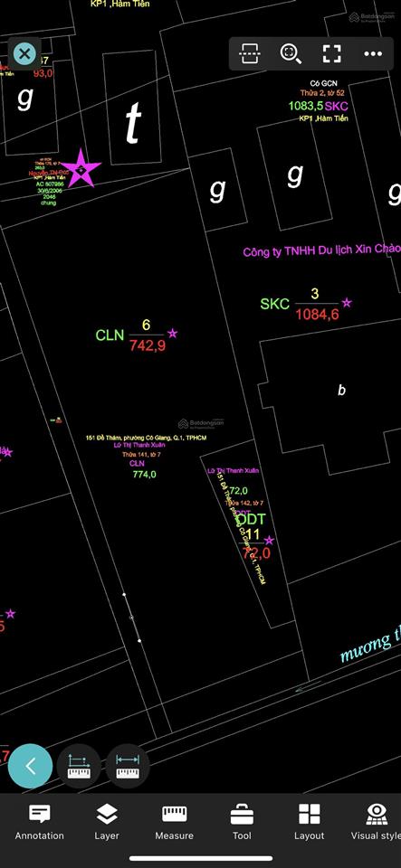The width and height of the screenshot is (401, 868).
Task: Close the drawing with the X button
Action: tap(24, 53)
